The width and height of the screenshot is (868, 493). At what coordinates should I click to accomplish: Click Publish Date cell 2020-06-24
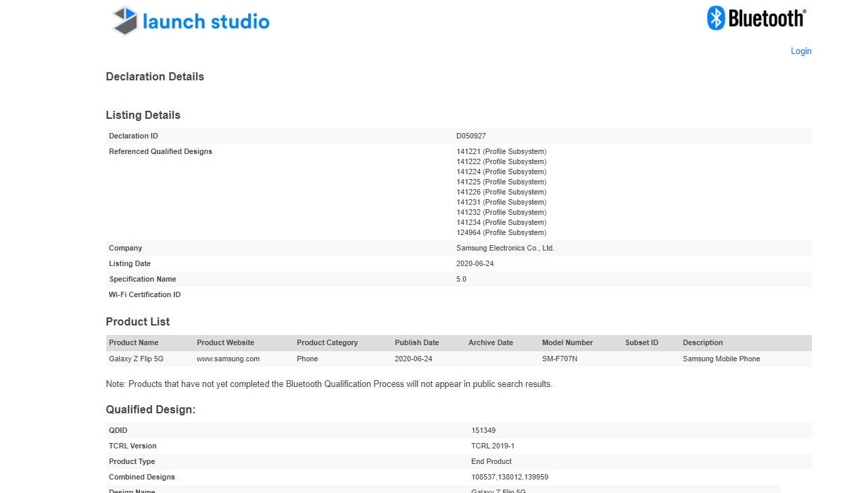click(414, 359)
